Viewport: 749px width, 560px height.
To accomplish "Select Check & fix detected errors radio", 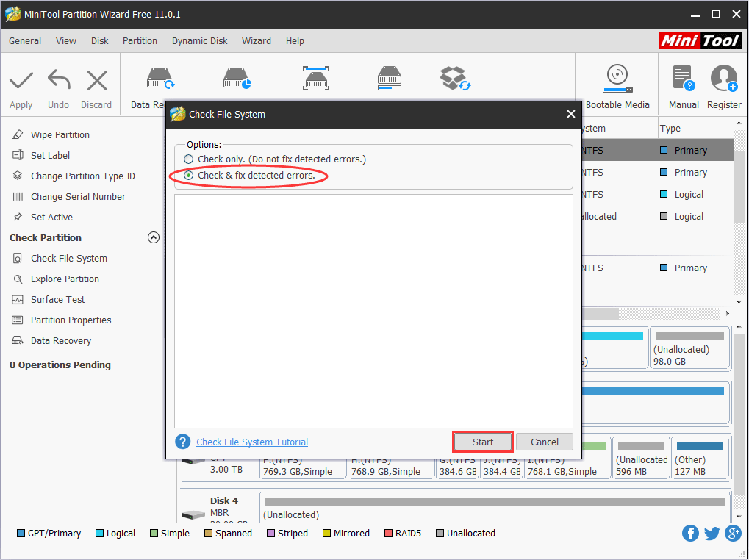I will (x=189, y=175).
